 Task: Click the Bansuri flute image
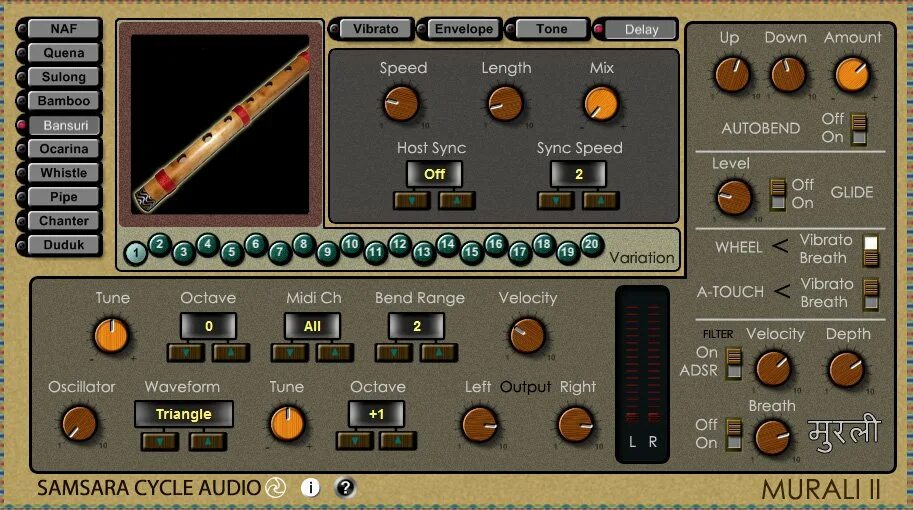coord(220,124)
